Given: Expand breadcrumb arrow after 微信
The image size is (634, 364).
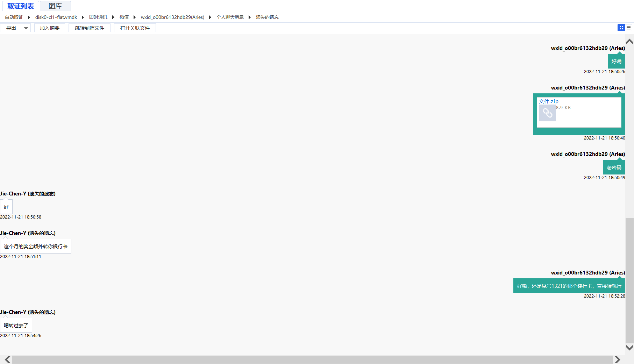Looking at the screenshot, I should (135, 17).
